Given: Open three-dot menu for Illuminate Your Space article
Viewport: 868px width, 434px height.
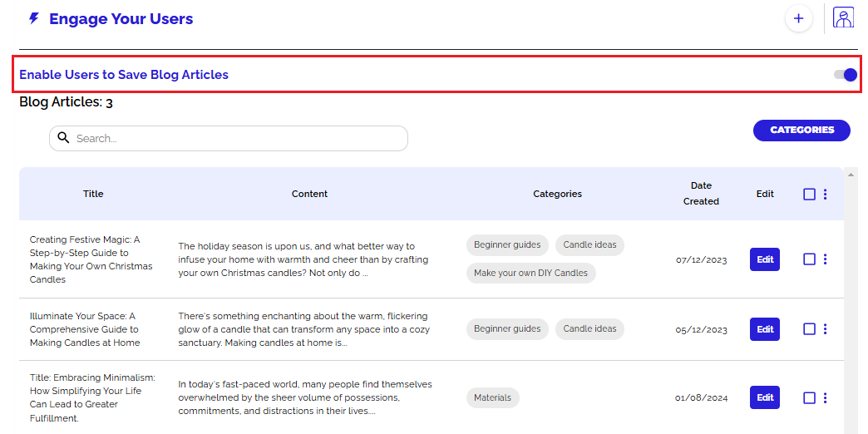Looking at the screenshot, I should [825, 329].
